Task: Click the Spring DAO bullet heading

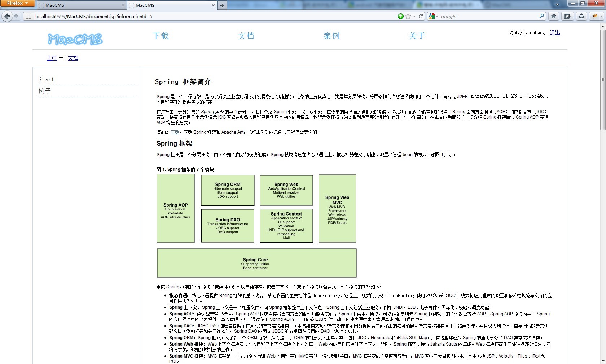Action: [x=182, y=326]
